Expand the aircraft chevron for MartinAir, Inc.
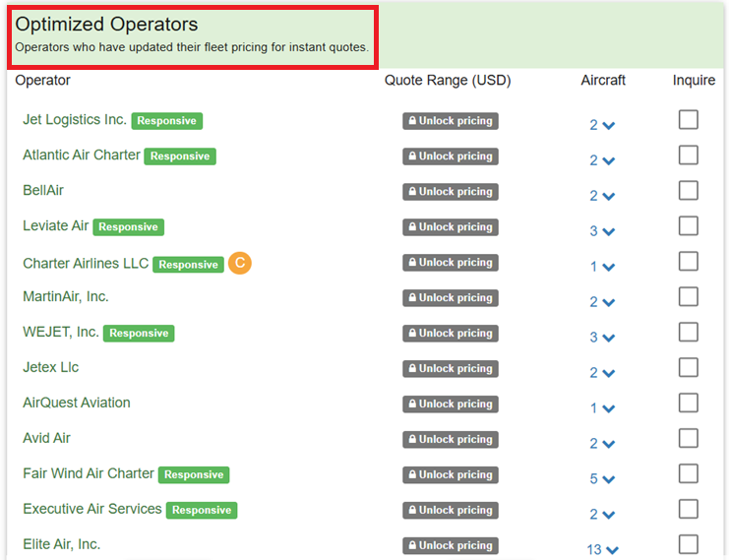 tap(602, 302)
